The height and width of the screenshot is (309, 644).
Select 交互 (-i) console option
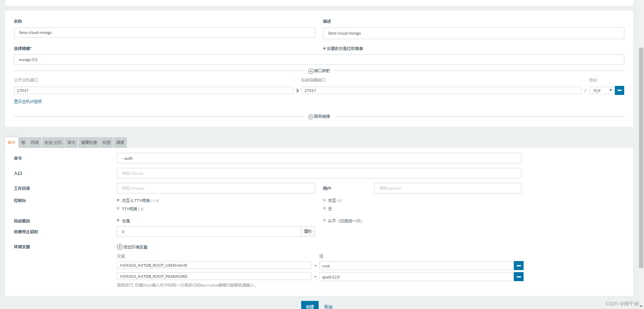[x=324, y=200]
